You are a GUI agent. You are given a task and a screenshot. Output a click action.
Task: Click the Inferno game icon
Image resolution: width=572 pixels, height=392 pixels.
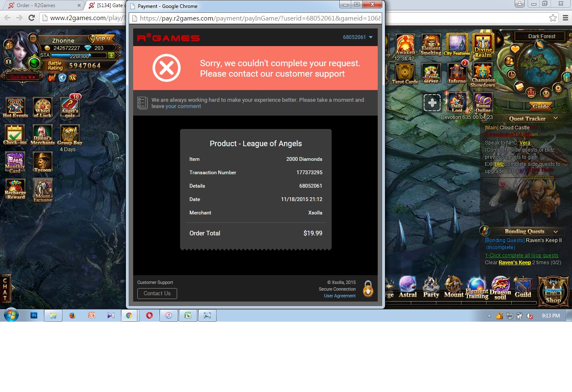pos(457,73)
